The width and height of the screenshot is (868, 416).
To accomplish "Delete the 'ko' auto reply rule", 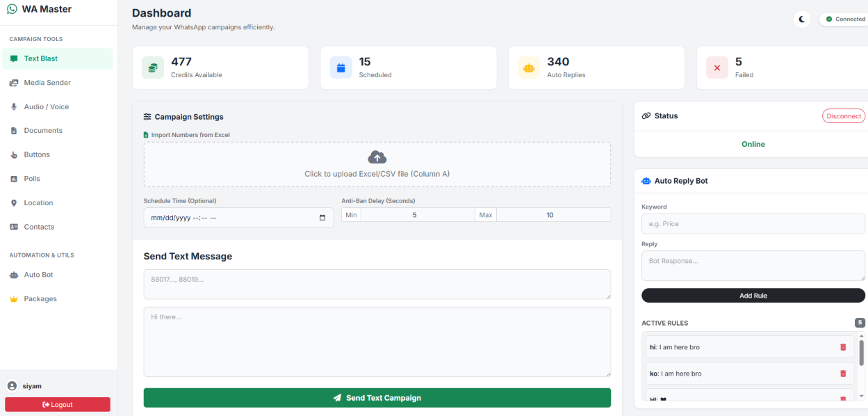I will tap(843, 373).
